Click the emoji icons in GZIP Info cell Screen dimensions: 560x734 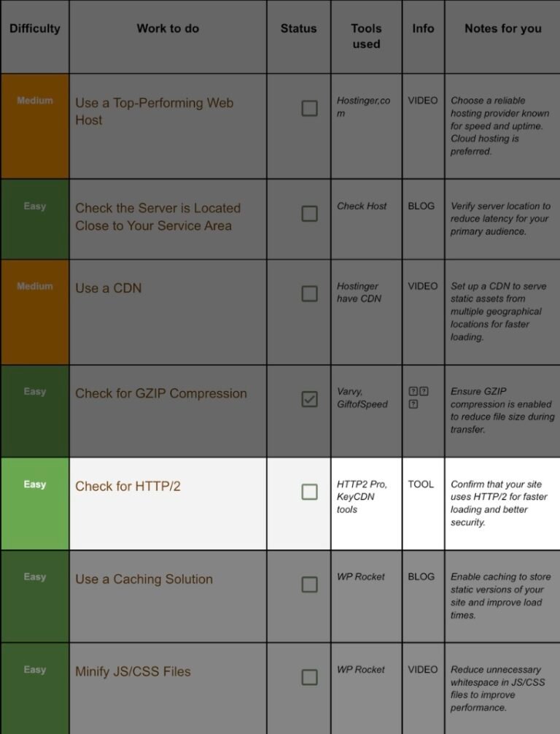click(419, 398)
